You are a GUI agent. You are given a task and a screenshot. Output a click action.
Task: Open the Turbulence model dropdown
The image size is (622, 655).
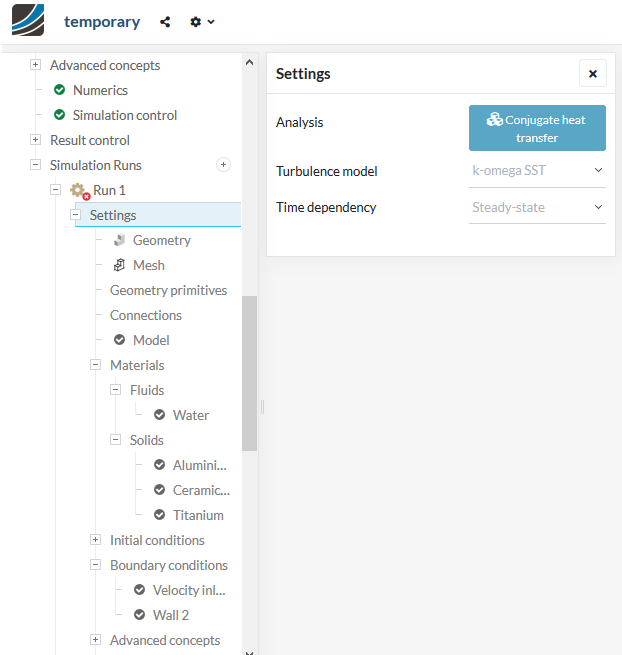pos(537,171)
